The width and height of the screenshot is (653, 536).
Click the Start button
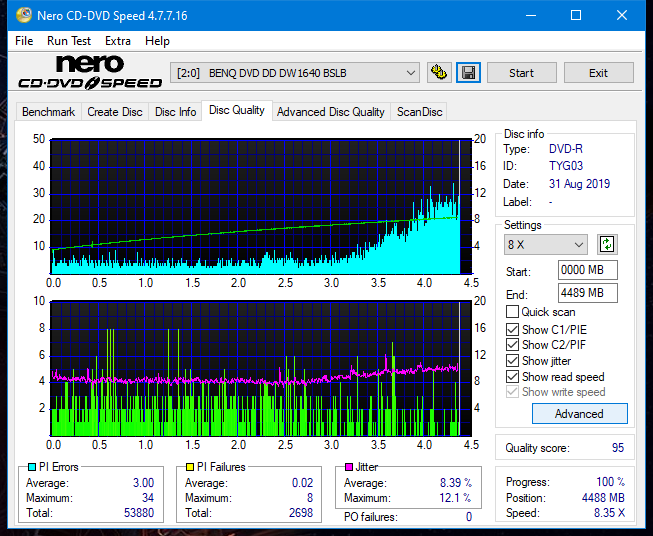click(x=521, y=73)
